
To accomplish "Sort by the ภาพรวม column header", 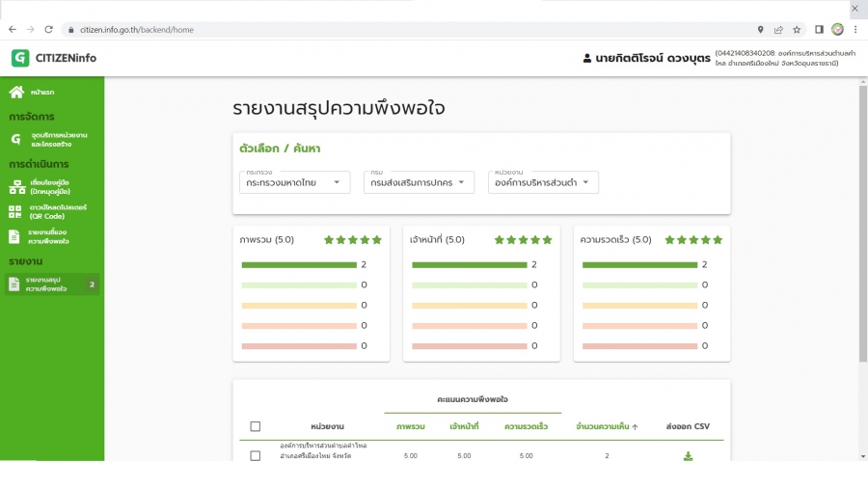I will [411, 426].
